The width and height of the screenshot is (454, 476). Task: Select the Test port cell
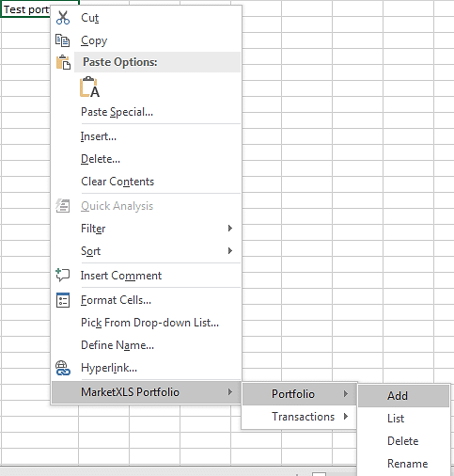25,9
